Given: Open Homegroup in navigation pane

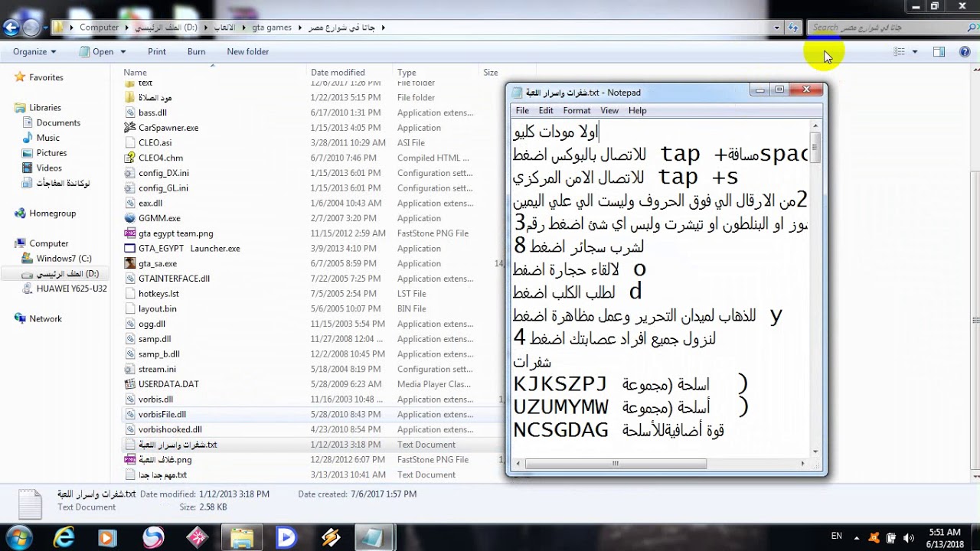Looking at the screenshot, I should pyautogui.click(x=52, y=214).
